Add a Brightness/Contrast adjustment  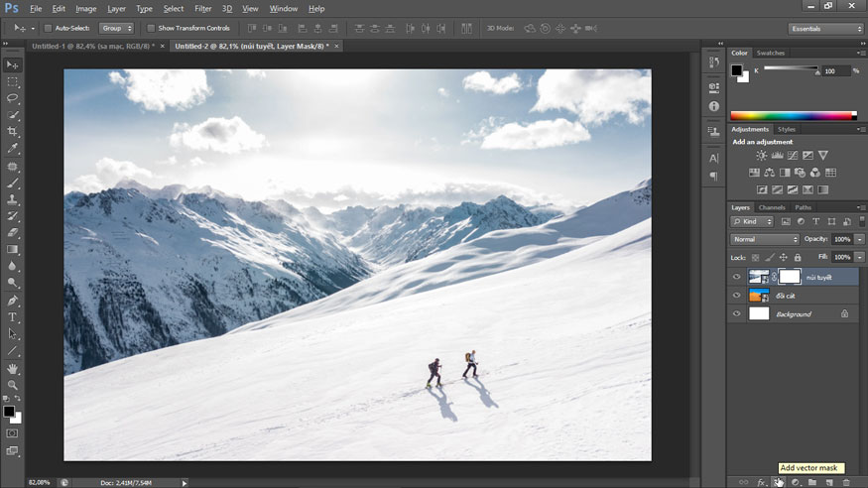tap(761, 156)
